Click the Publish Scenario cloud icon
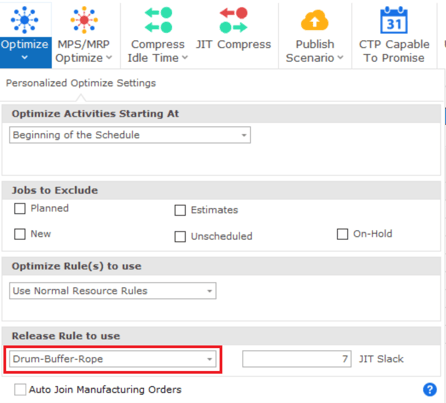This screenshot has width=446, height=403. (315, 20)
